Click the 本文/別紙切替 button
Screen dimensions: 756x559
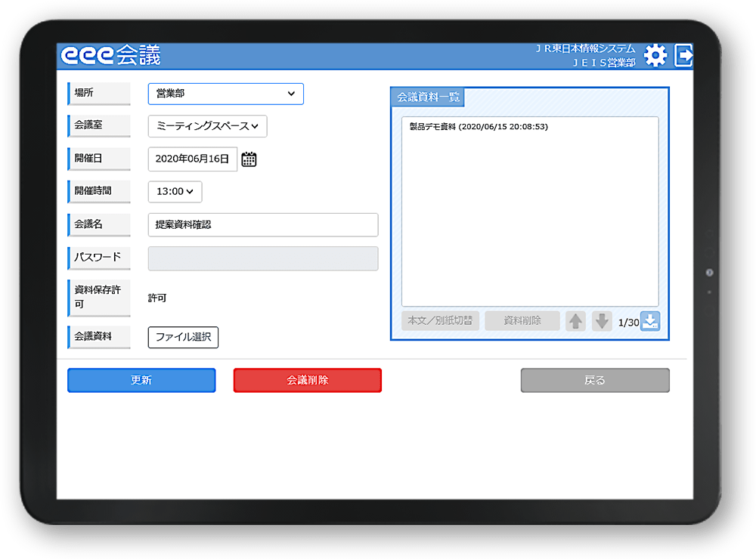[x=440, y=321]
